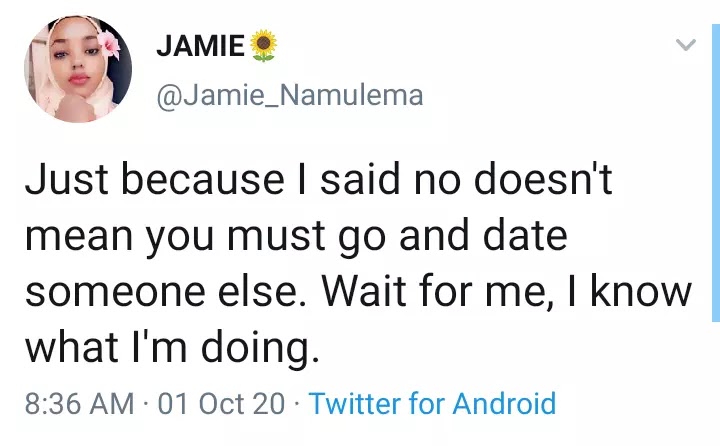Open the @Jamie_Namulema handle
This screenshot has width=720, height=446.
click(x=290, y=95)
